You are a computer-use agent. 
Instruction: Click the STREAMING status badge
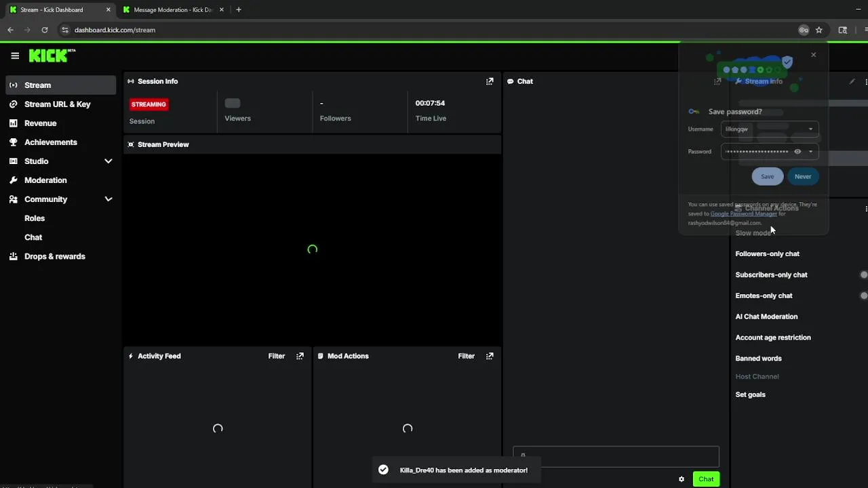tap(149, 104)
